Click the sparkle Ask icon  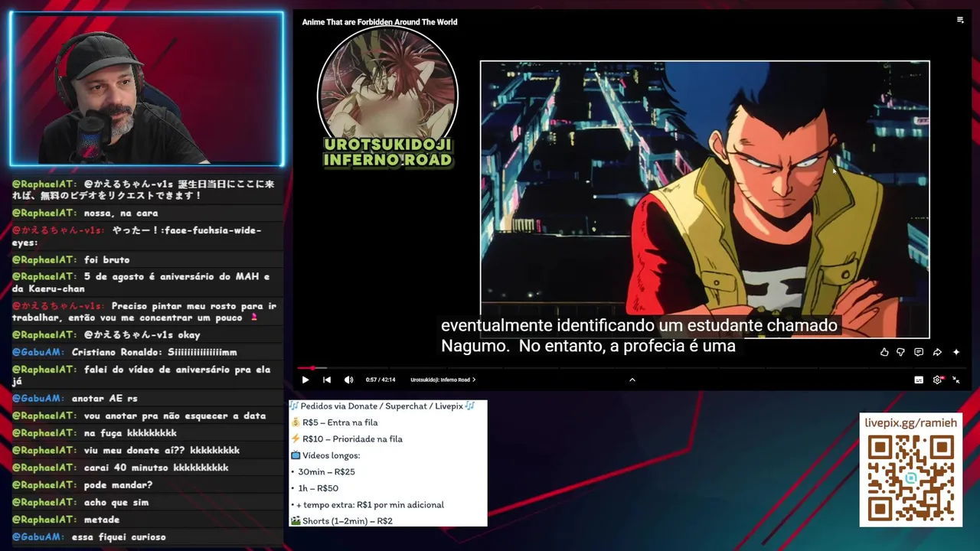tap(956, 352)
